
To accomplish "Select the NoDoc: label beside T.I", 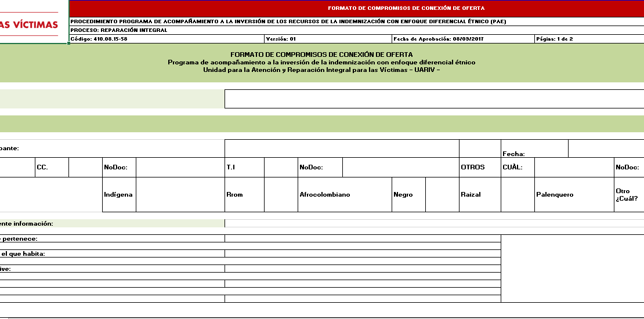I will pyautogui.click(x=320, y=168).
